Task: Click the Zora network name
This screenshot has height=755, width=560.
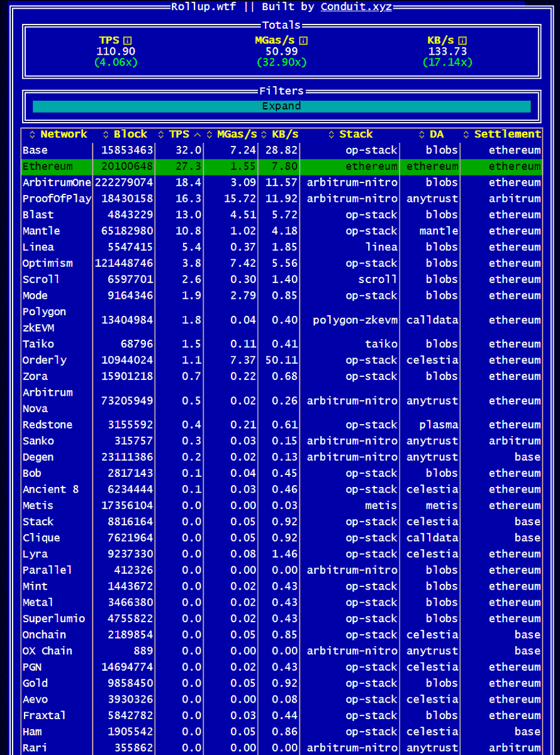Action: click(x=35, y=376)
